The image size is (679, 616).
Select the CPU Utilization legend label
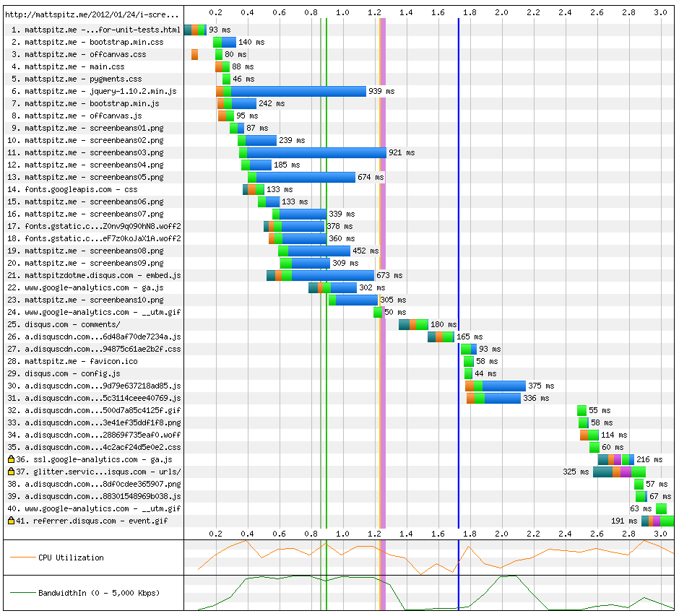(x=71, y=558)
